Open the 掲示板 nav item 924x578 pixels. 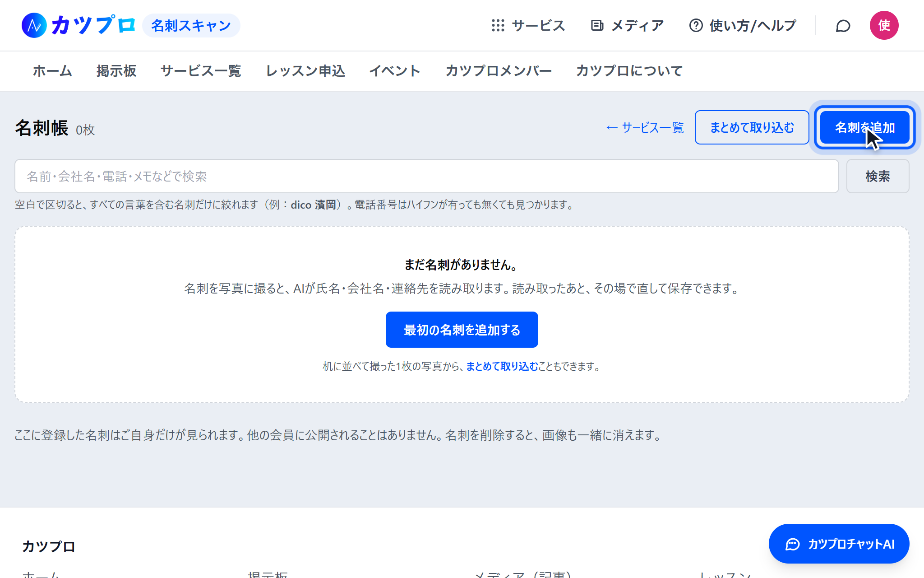pyautogui.click(x=116, y=71)
